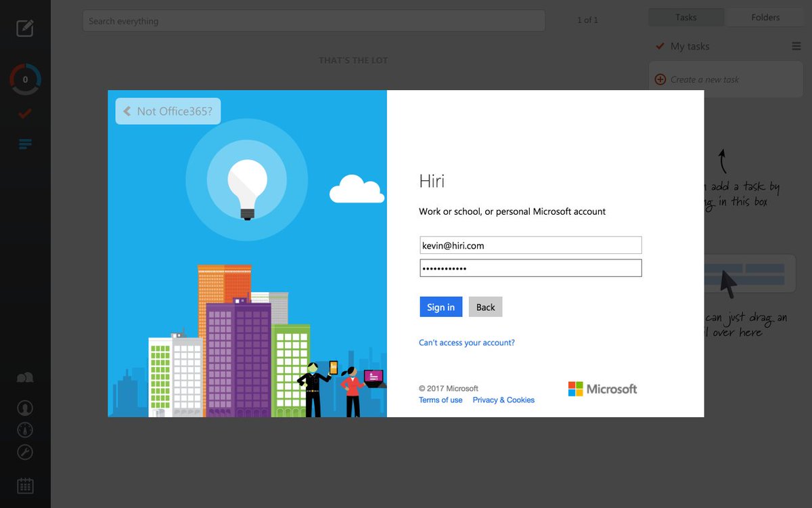The image size is (812, 508).
Task: Select the red checkmark icon in sidebar
Action: point(25,113)
